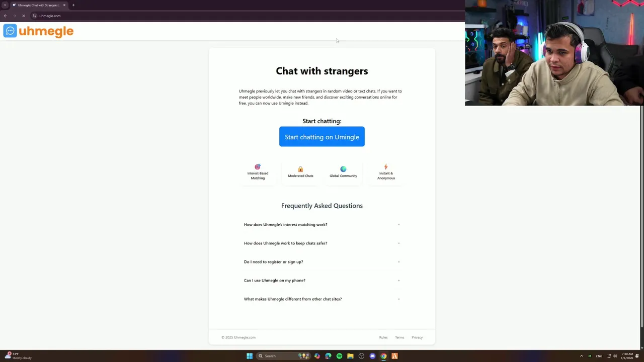Expand "How does Uhmegle work to keep chats safer?"
Image resolution: width=644 pixels, height=362 pixels.
pos(322,243)
